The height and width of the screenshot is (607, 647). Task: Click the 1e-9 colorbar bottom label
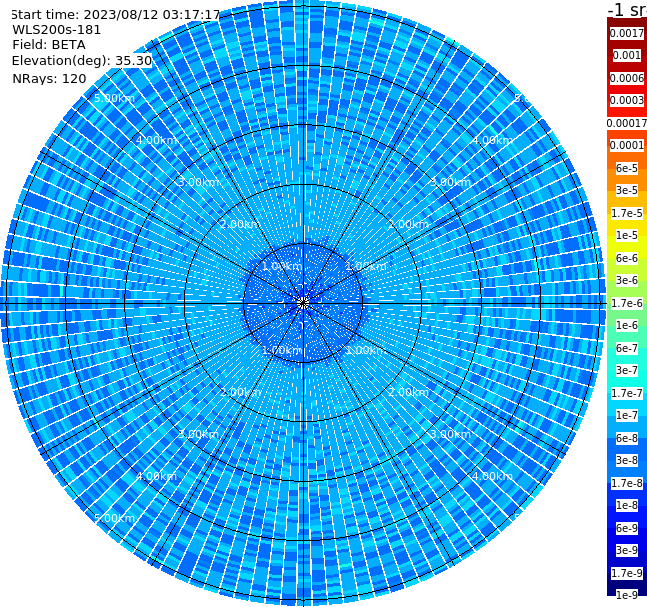pos(627,595)
